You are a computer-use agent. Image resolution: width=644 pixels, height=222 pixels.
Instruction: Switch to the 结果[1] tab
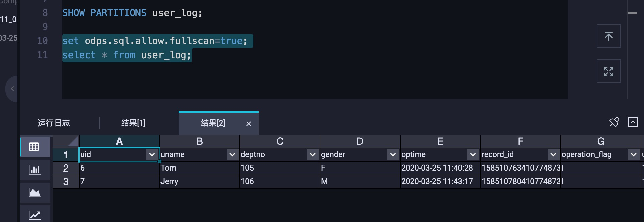133,123
